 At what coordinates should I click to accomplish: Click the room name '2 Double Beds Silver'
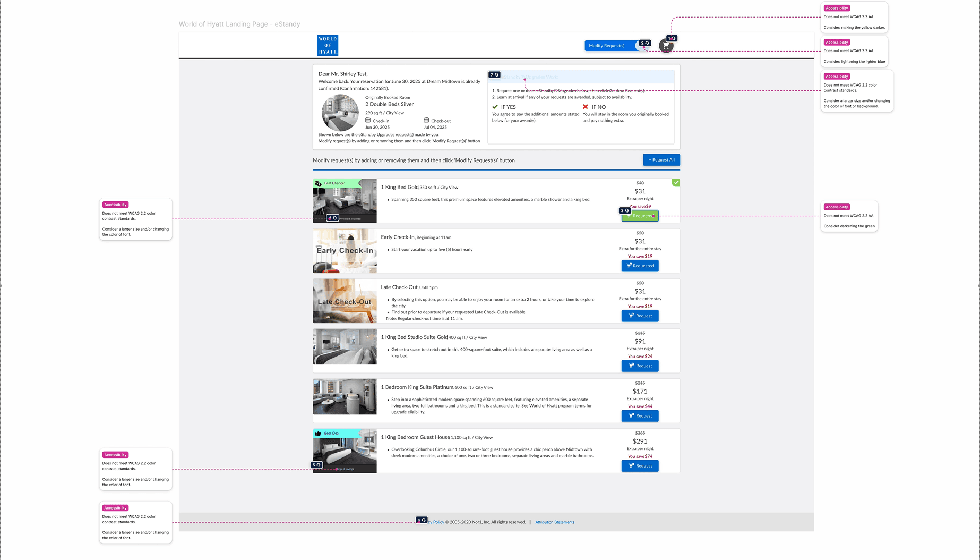(389, 104)
